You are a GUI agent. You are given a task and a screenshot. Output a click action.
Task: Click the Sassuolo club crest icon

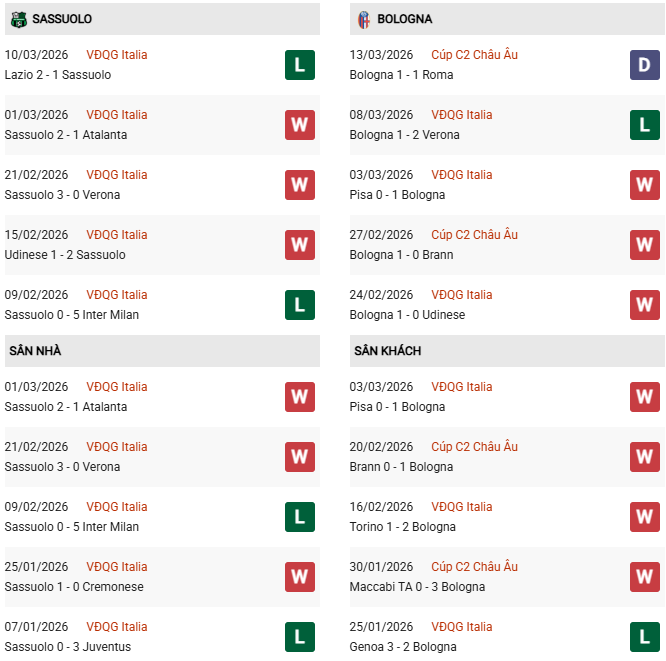click(17, 19)
